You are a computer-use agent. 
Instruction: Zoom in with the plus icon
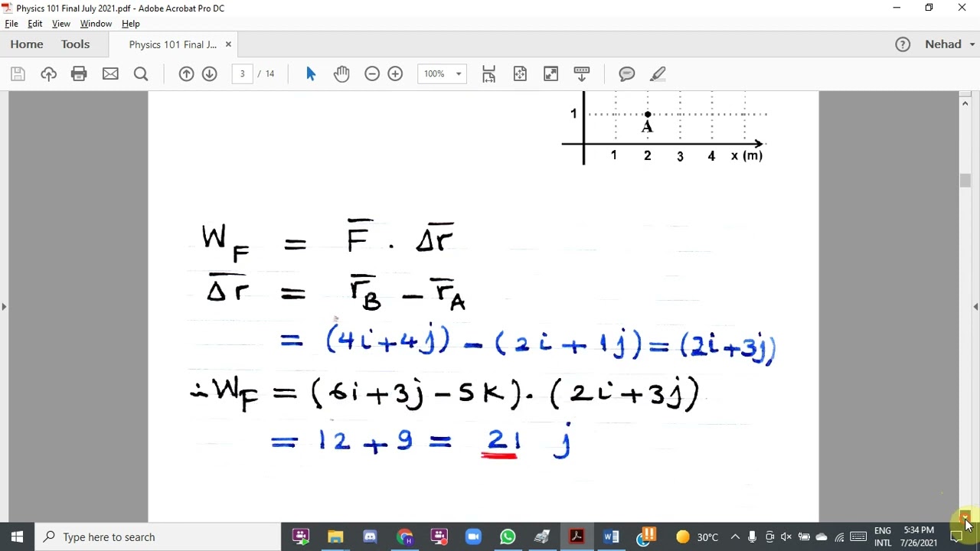tap(395, 73)
